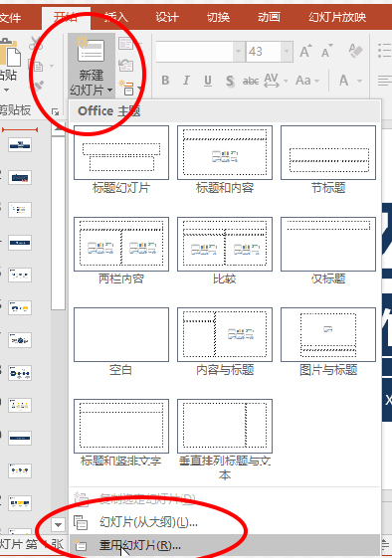Switch to the 设计 ribbon tab

click(x=167, y=17)
